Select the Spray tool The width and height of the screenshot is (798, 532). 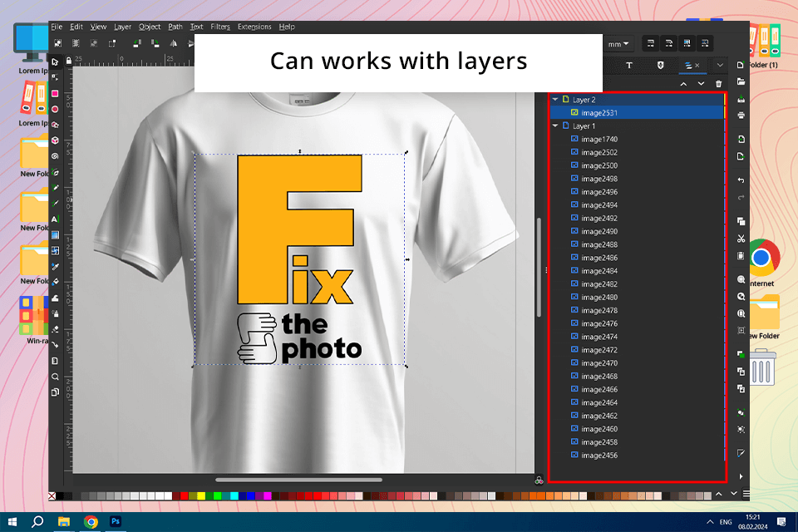tap(55, 313)
